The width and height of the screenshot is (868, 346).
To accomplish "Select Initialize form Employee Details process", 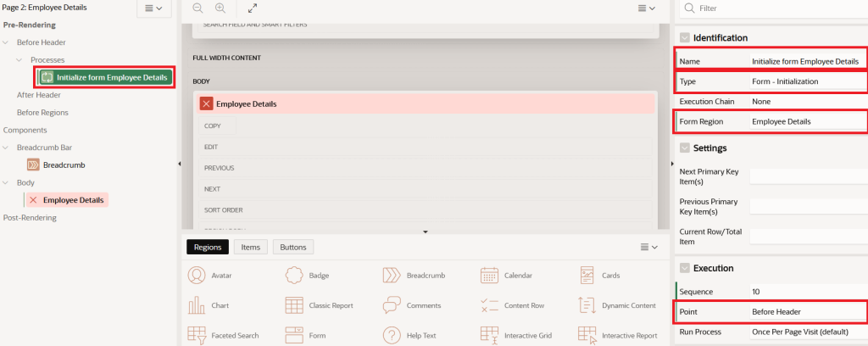I will 105,77.
